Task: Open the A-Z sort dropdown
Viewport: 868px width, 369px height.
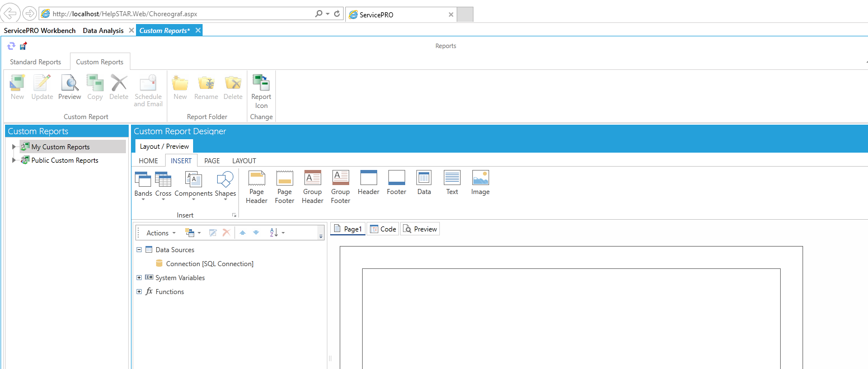Action: (x=277, y=233)
